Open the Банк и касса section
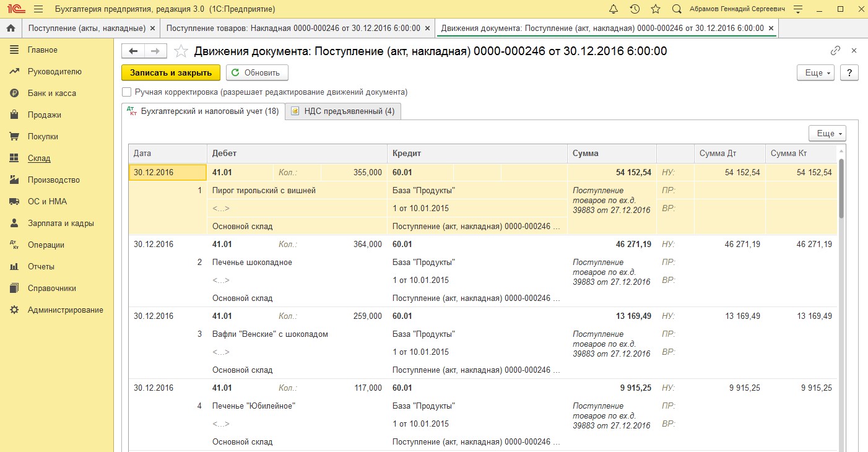The image size is (868, 452). pos(51,93)
